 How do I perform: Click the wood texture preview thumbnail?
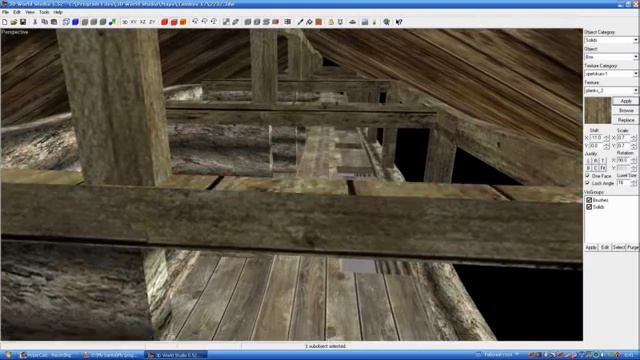click(598, 110)
